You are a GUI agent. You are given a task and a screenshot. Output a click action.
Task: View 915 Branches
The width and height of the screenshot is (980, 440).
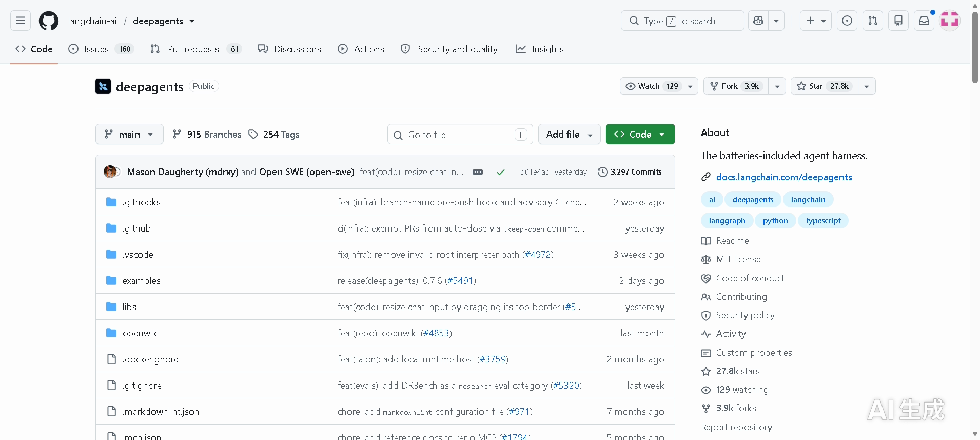click(x=207, y=135)
